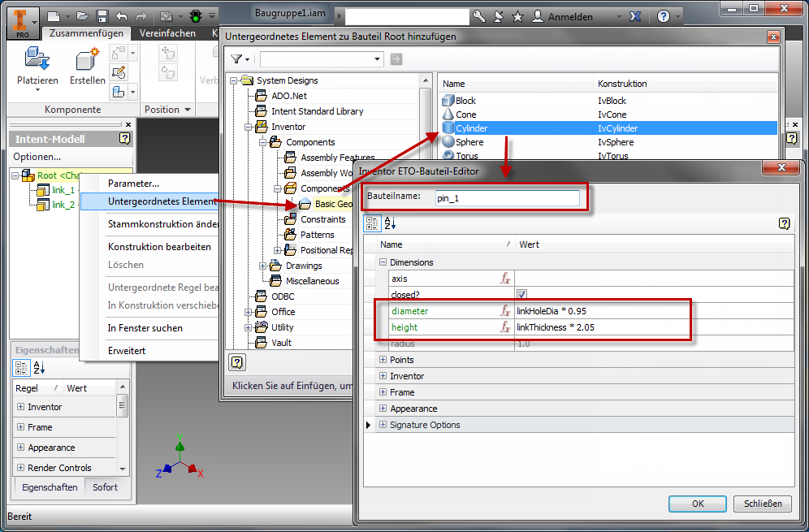Click help icon in Intent-Modell panel header
This screenshot has height=532, width=809.
125,138
